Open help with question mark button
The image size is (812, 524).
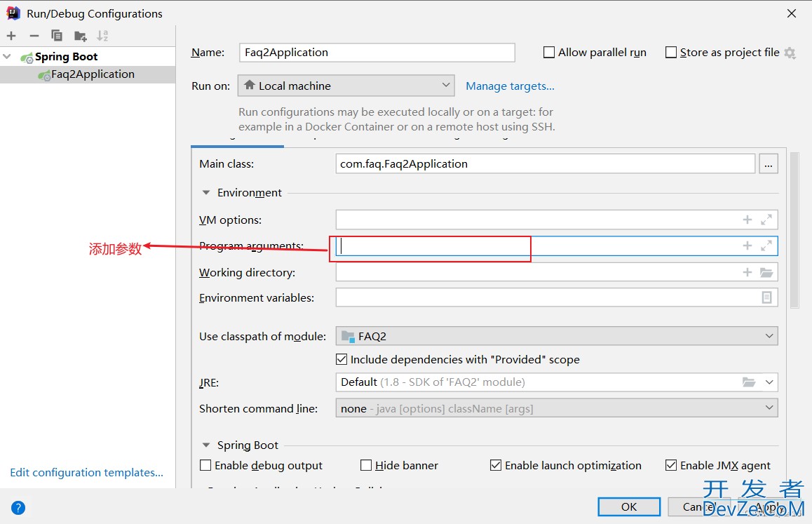tap(18, 508)
